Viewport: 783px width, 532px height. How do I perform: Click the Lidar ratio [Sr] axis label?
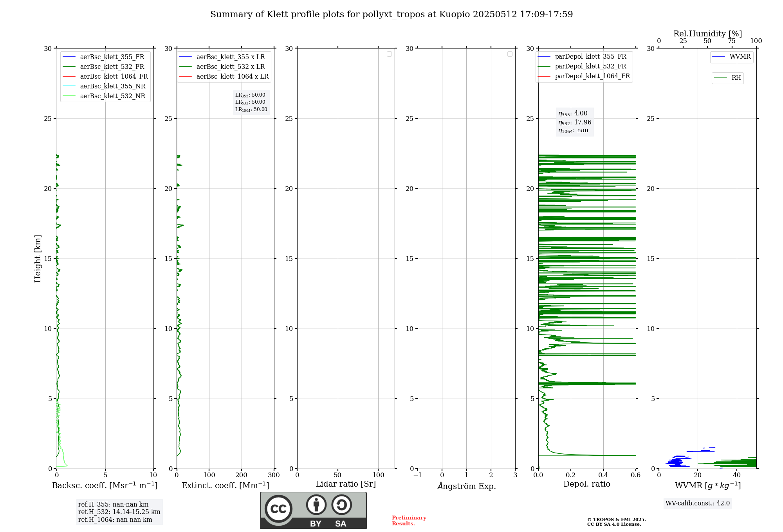tap(346, 484)
